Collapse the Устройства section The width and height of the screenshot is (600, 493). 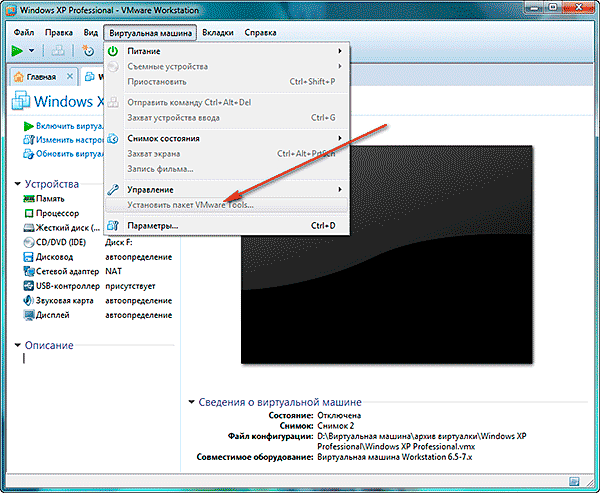[x=17, y=184]
